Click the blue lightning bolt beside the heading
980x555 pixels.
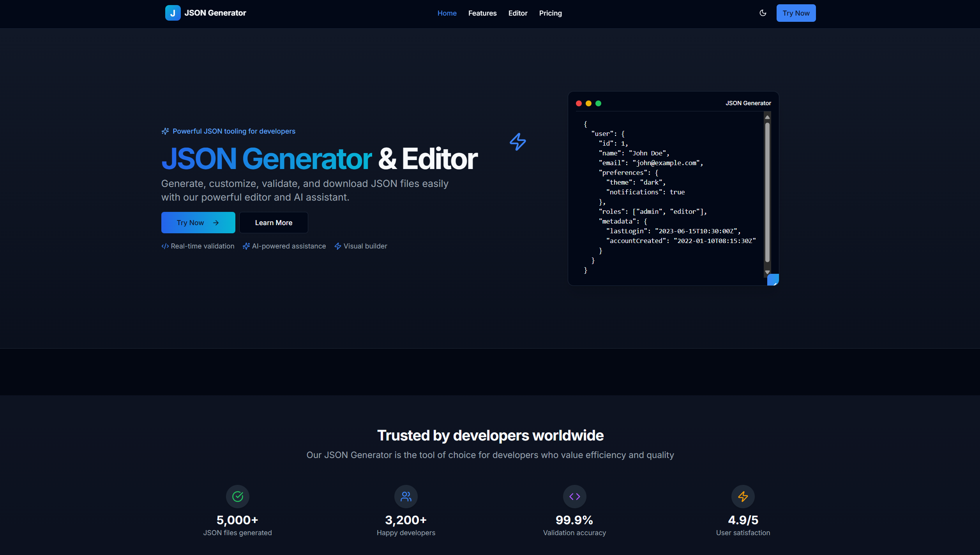[518, 142]
